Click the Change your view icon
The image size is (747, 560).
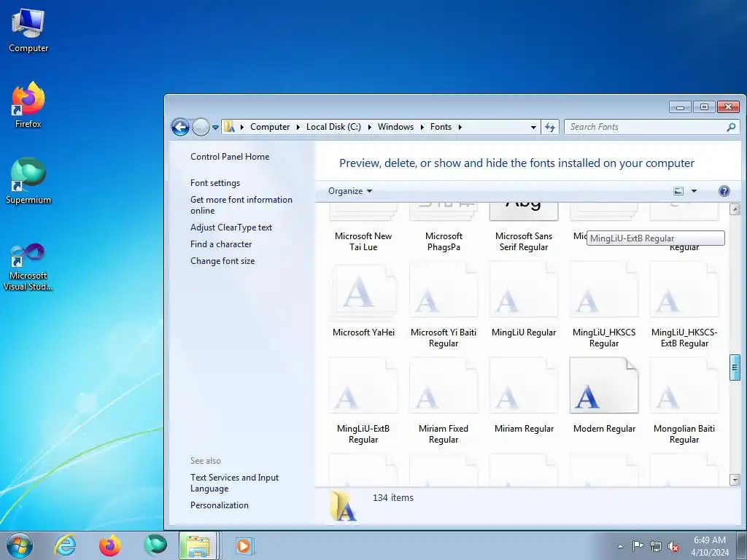pos(678,191)
